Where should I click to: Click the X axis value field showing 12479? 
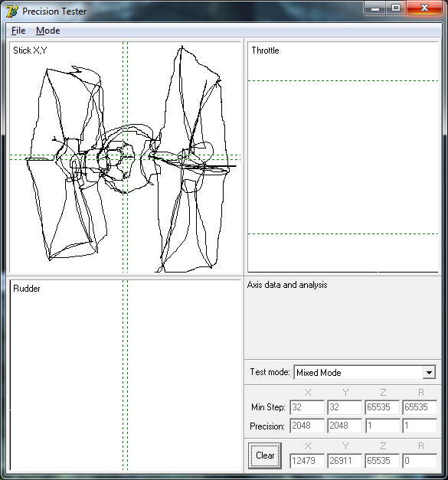point(307,461)
